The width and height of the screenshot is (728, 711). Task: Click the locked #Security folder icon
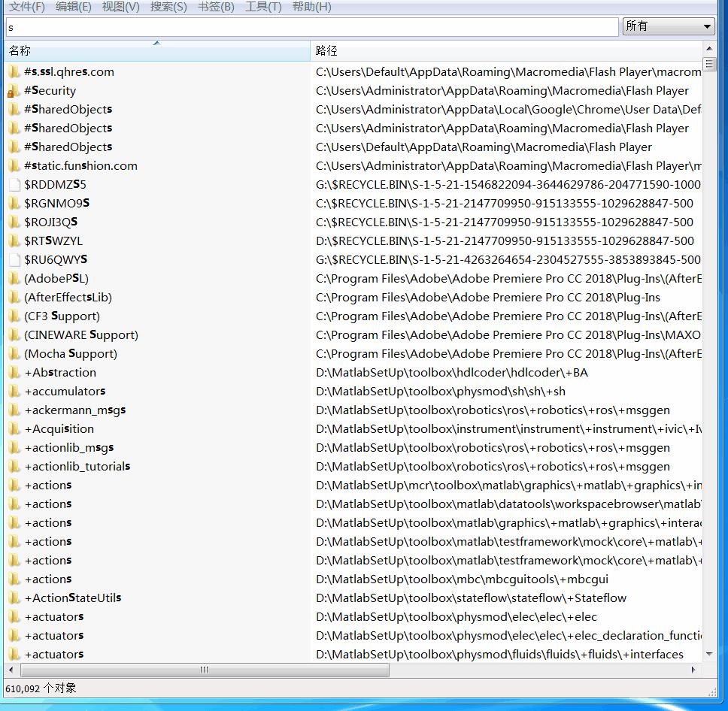coord(14,91)
